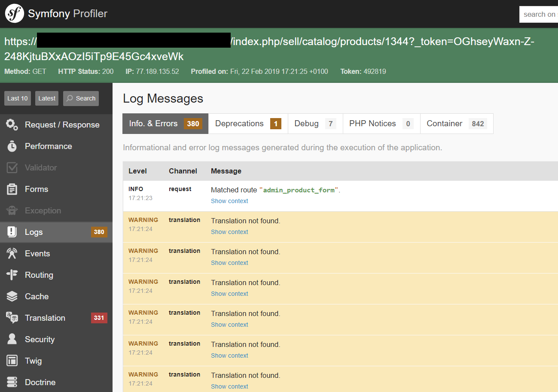Image resolution: width=558 pixels, height=392 pixels.
Task: Click the Exception ghost icon
Action: [x=12, y=211]
